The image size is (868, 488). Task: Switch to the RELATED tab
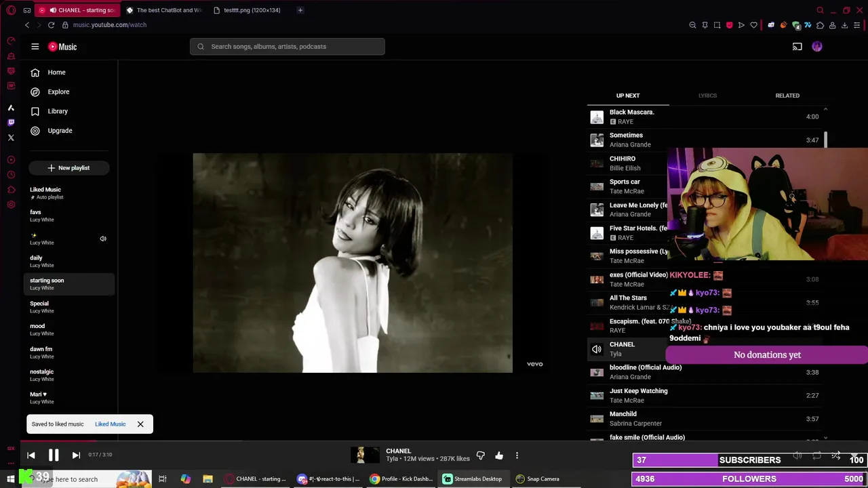click(x=787, y=96)
